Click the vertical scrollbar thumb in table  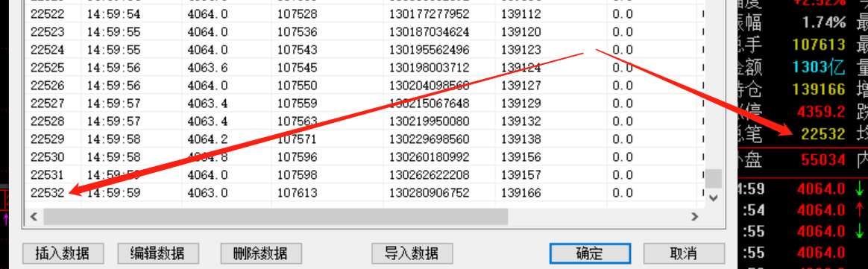[713, 178]
